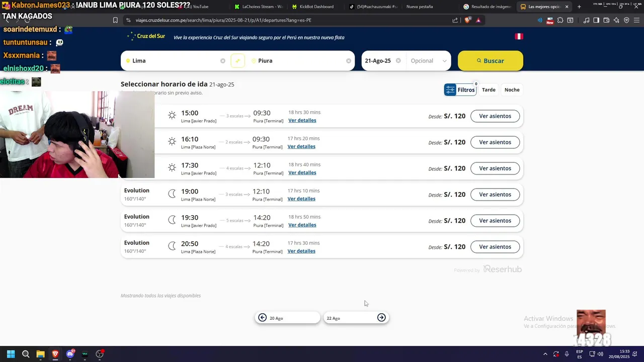View seats for the 16:10 departure
644x362 pixels.
pyautogui.click(x=495, y=142)
